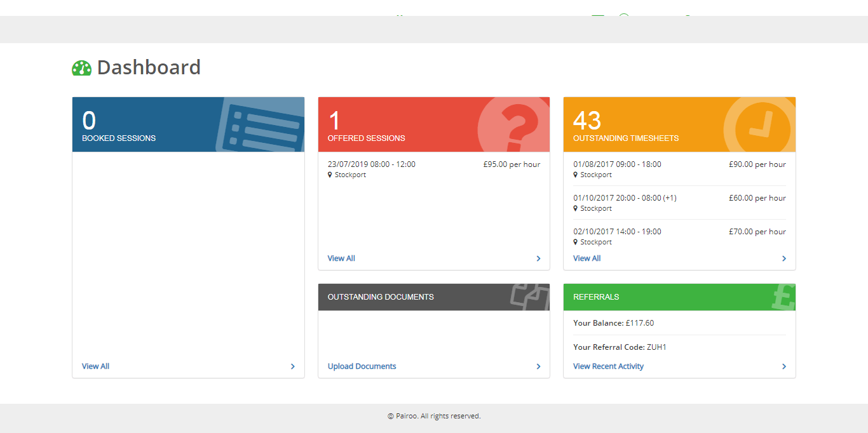Image resolution: width=868 pixels, height=433 pixels.
Task: Select the 23/07/2019 08:00 - 12:00 offered session
Action: 372,164
